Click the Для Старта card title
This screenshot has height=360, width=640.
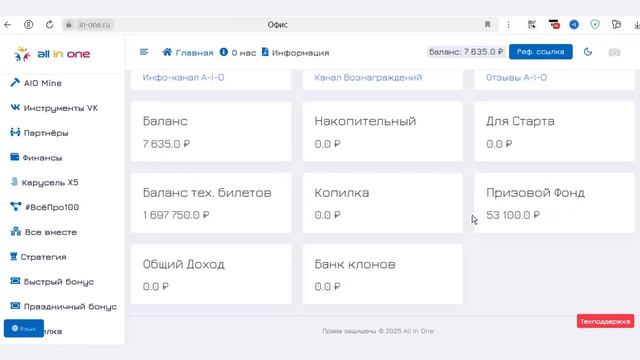520,121
